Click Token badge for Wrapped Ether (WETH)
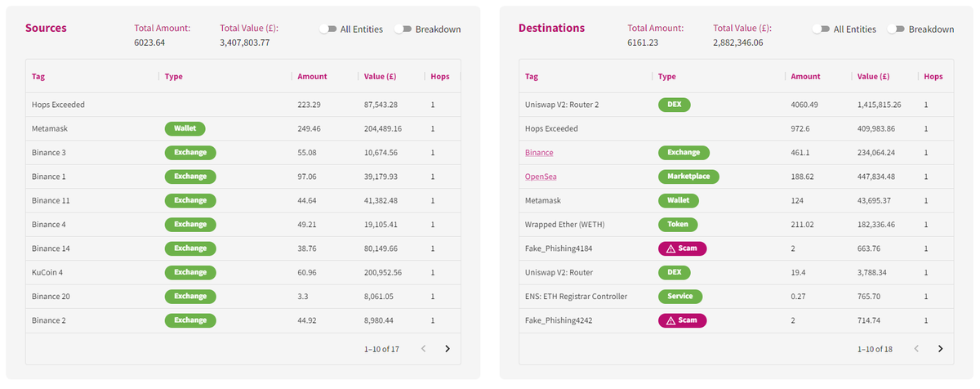 [x=678, y=224]
